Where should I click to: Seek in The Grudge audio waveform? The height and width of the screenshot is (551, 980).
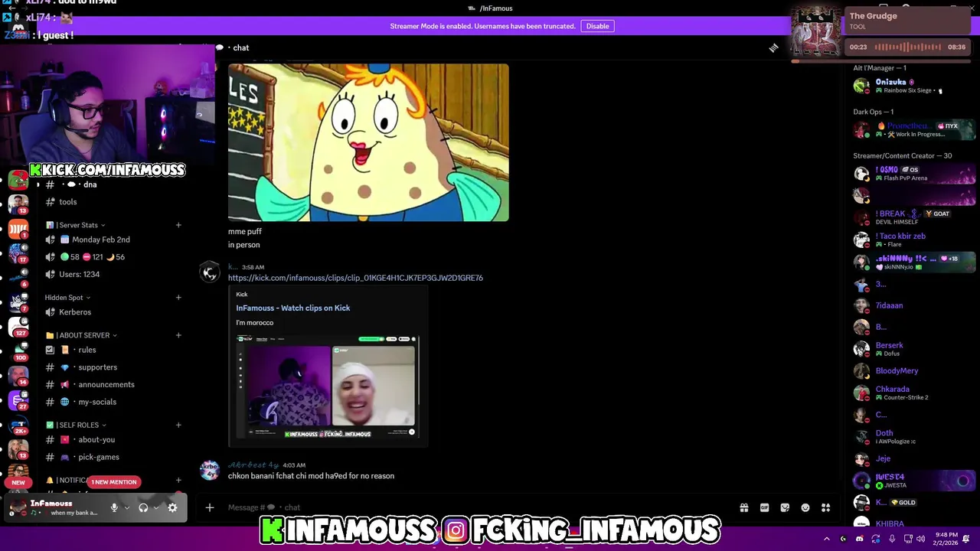(907, 47)
